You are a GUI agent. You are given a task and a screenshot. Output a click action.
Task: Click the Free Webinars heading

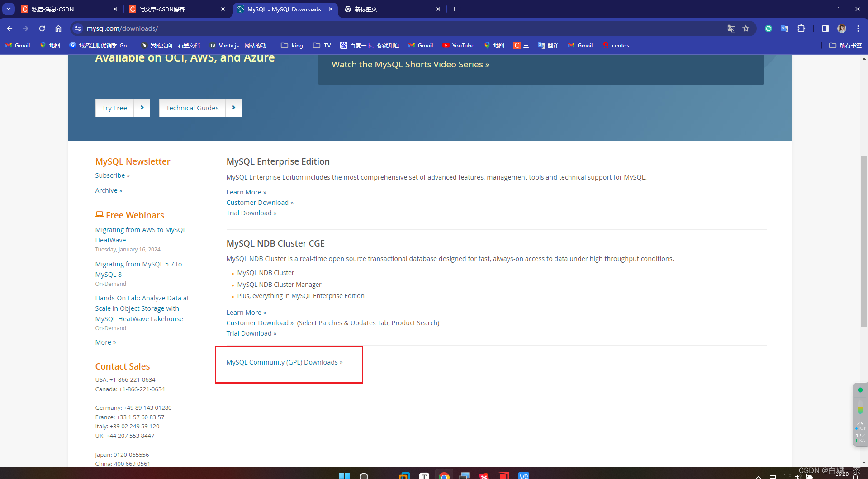click(129, 215)
